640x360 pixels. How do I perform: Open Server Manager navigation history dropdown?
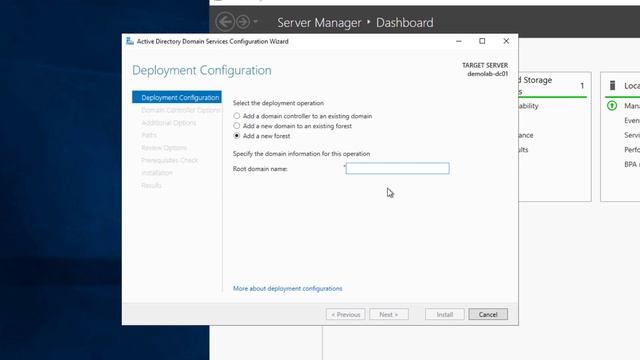tap(256, 22)
